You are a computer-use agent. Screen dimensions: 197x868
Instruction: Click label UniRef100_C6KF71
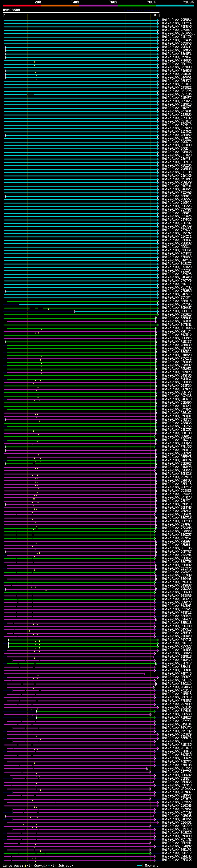click(x=177, y=81)
